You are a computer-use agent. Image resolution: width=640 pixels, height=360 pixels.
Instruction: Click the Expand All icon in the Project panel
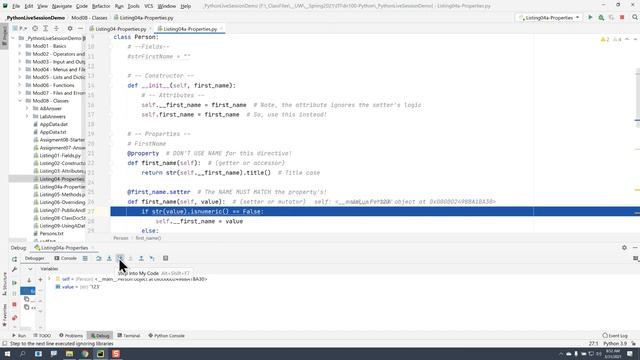(46, 29)
